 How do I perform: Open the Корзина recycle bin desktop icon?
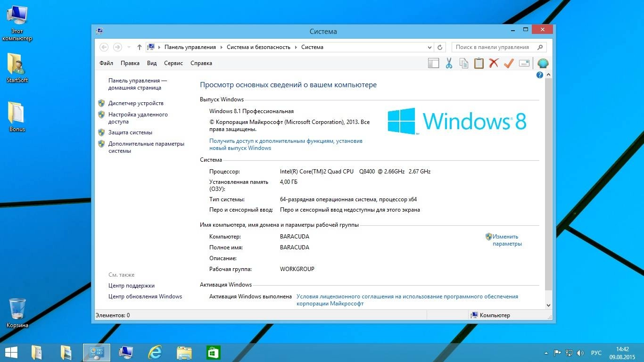coord(17,313)
